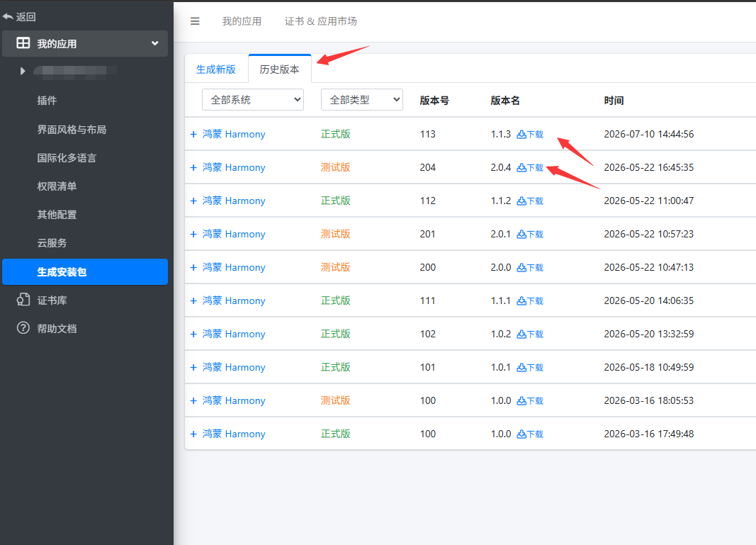
Task: Click the 我的应用 grid icon in sidebar
Action: click(23, 43)
